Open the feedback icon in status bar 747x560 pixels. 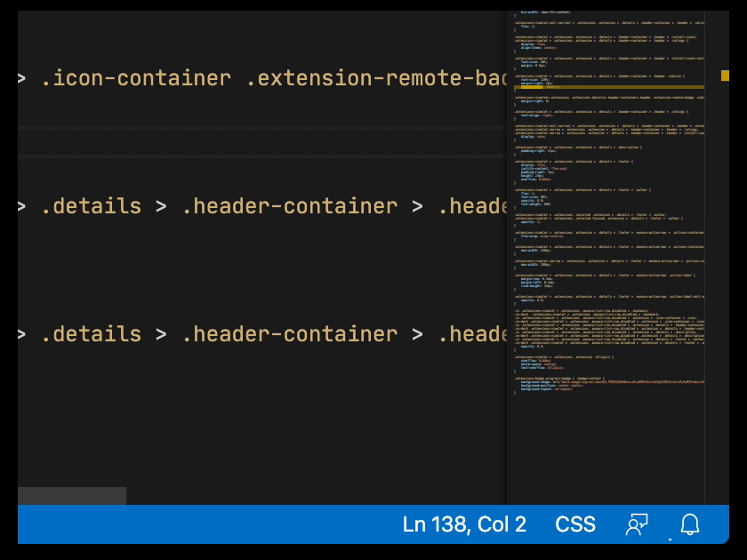(x=637, y=524)
